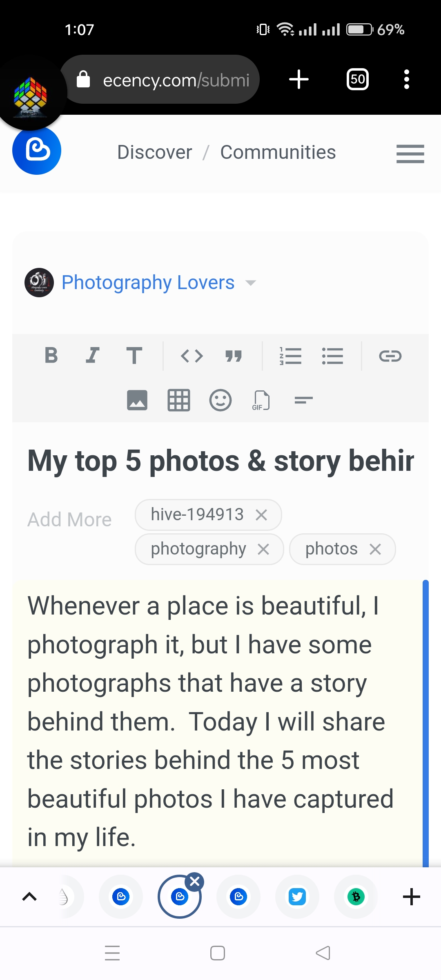
Task: Remove the photos tag
Action: 375,550
